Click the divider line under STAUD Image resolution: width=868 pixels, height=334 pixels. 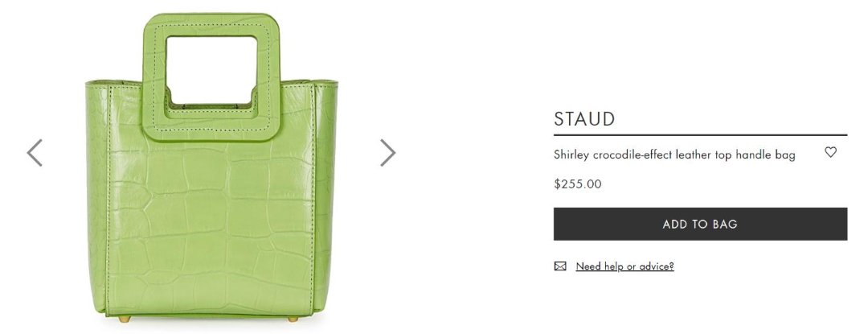coord(700,134)
